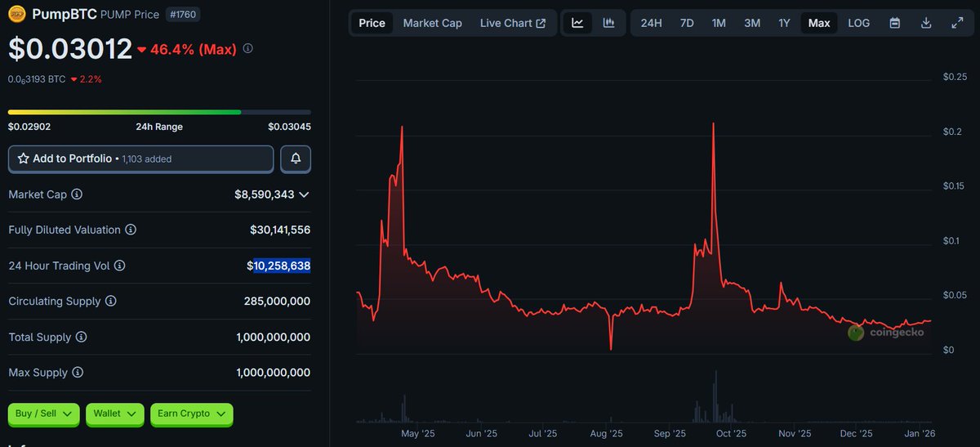Click the $30,141,556 valuation value
Image resolution: width=980 pixels, height=447 pixels.
click(280, 230)
